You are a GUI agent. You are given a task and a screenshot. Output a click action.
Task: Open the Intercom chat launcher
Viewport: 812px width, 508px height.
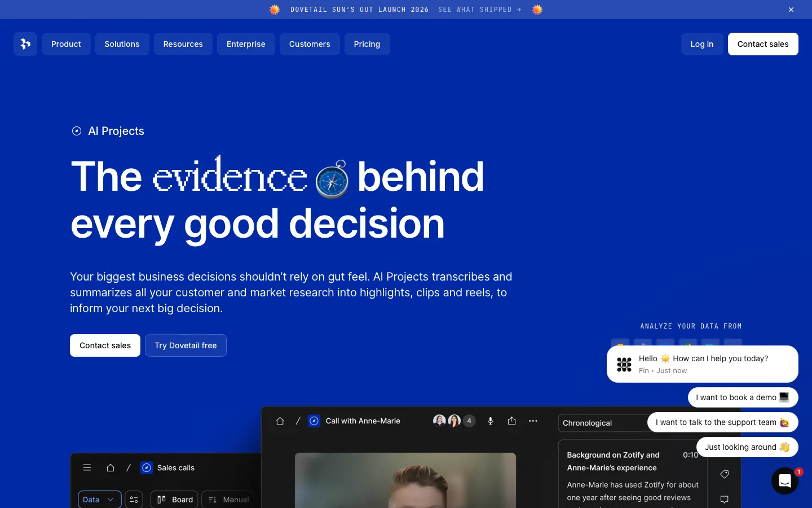pyautogui.click(x=784, y=481)
